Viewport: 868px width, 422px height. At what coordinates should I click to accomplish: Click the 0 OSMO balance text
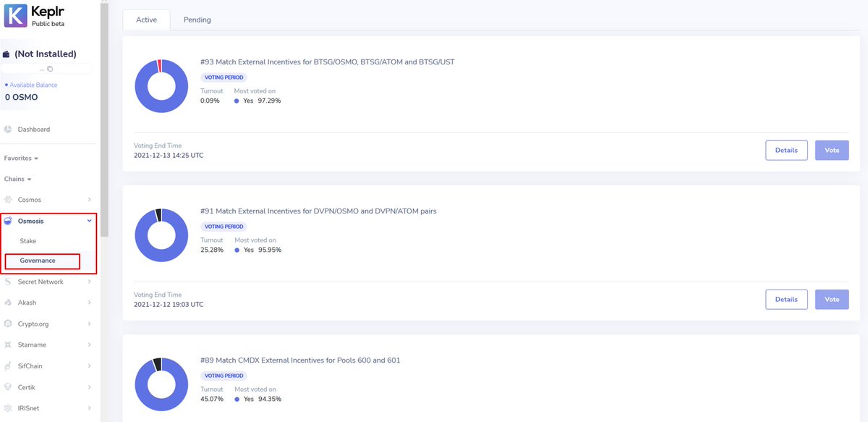pyautogui.click(x=21, y=97)
